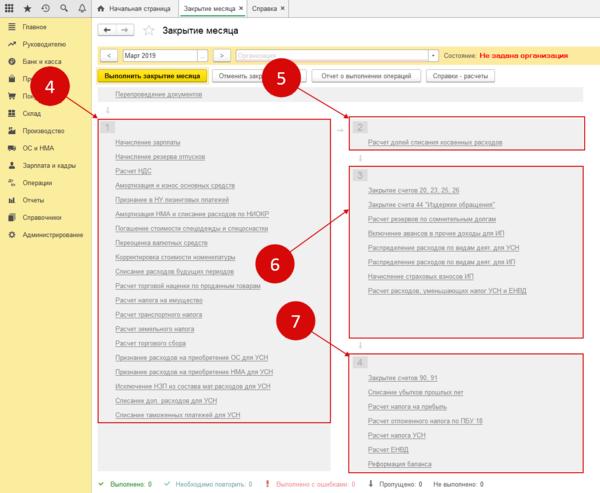Screen dimensions: 600x493
Task: Open Амортизация и износ основных средств link
Action: coord(175,185)
